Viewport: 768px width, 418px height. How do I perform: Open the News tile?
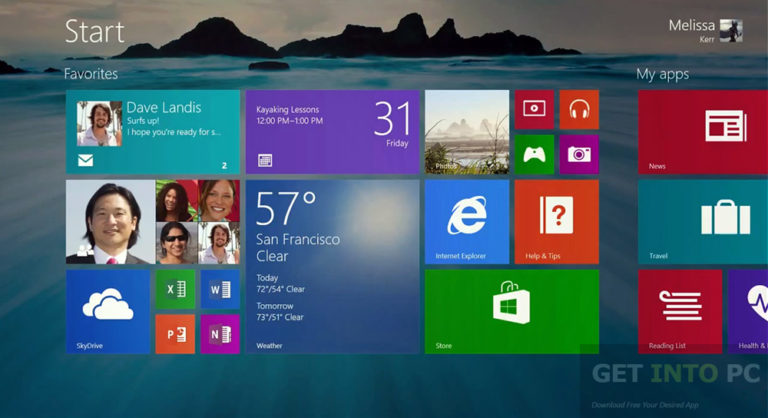pos(703,132)
